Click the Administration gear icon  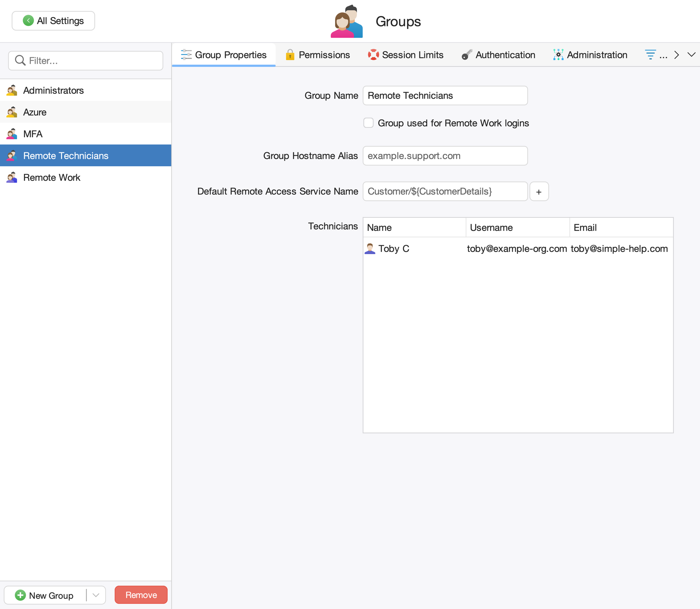558,55
